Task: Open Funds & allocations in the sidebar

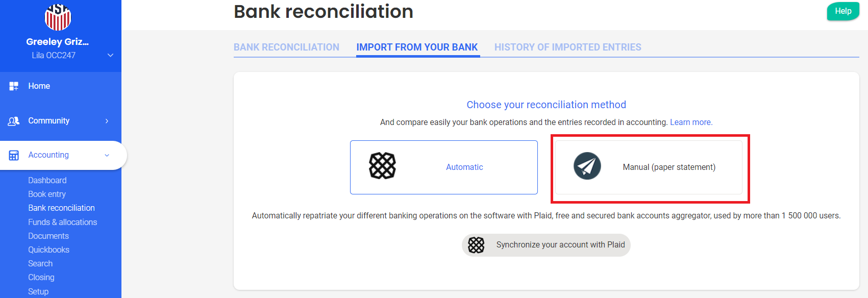Action: click(x=62, y=222)
